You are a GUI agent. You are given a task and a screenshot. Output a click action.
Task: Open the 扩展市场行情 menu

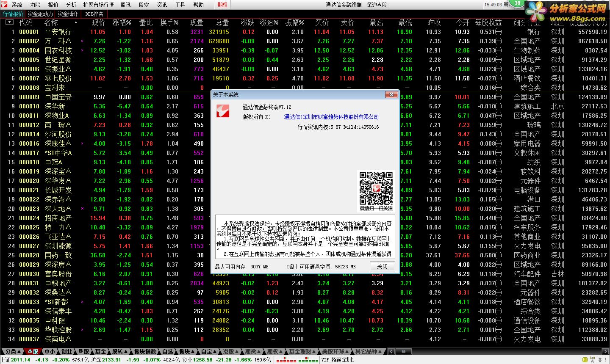[98, 5]
